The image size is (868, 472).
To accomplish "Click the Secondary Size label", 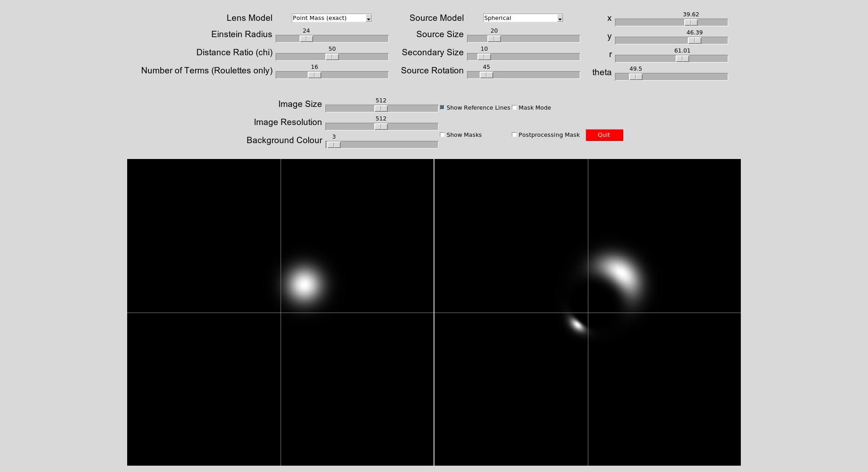I will [x=433, y=53].
